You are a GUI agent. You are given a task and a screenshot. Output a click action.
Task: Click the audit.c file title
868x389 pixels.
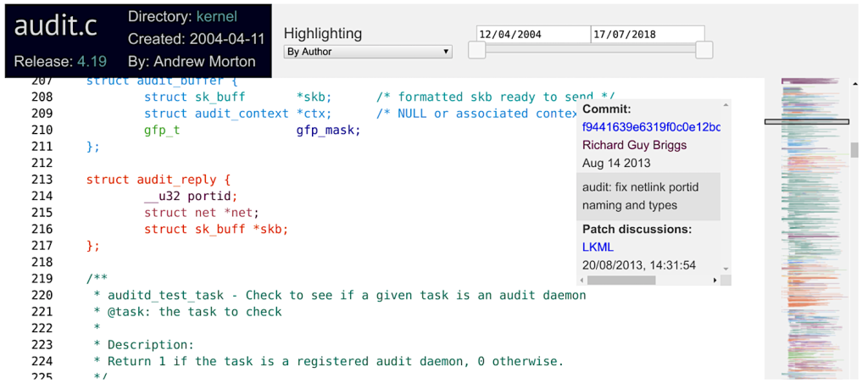pos(56,26)
